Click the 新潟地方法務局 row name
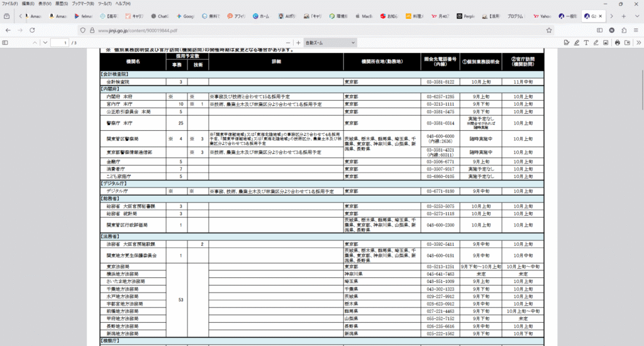The image size is (644, 346). pos(123,333)
